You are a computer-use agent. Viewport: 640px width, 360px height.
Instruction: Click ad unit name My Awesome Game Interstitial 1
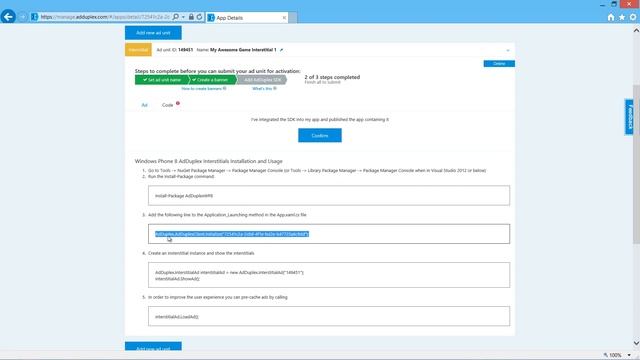tap(243, 50)
